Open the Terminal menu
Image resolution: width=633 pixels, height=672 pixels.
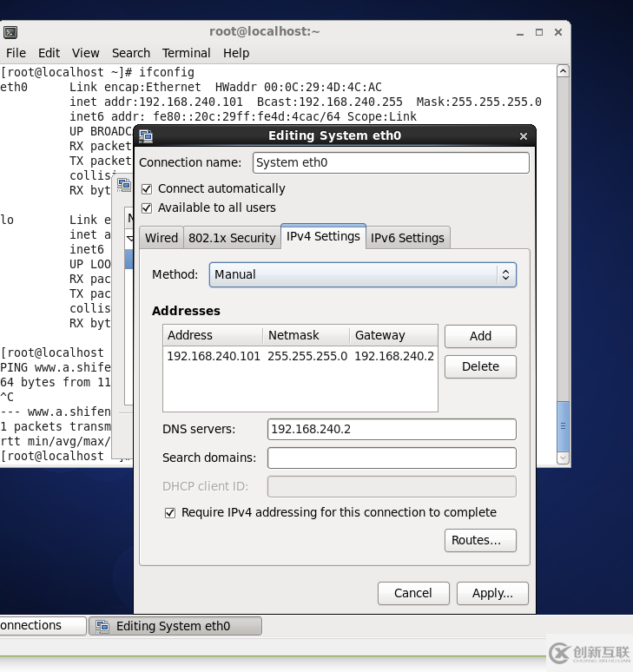(186, 53)
